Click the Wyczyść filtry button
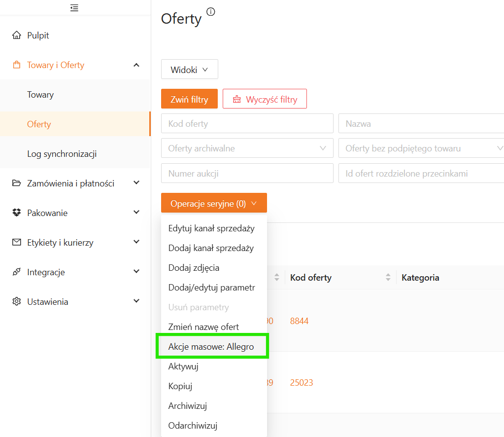Image resolution: width=504 pixels, height=437 pixels. click(265, 99)
